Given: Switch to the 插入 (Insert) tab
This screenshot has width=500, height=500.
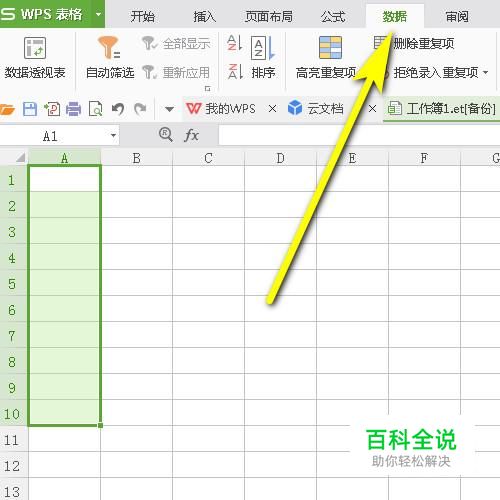Looking at the screenshot, I should pyautogui.click(x=205, y=16).
